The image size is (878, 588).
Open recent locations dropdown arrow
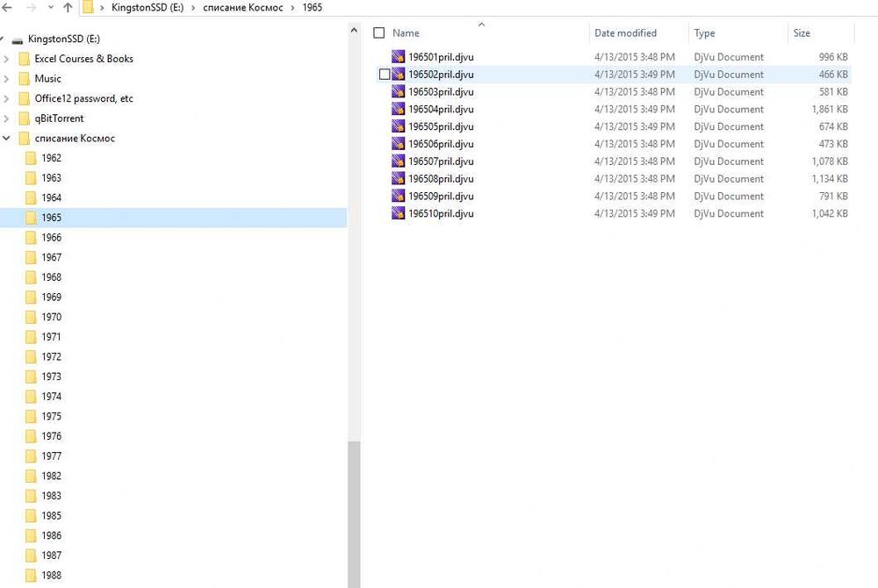(51, 8)
